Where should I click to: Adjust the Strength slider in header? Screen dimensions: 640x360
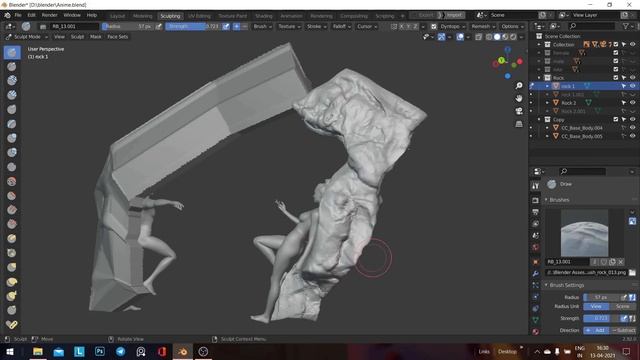coord(193,27)
